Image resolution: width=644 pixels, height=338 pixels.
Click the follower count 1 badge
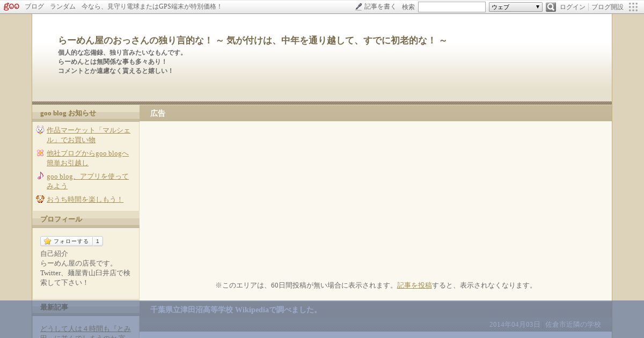tap(98, 241)
